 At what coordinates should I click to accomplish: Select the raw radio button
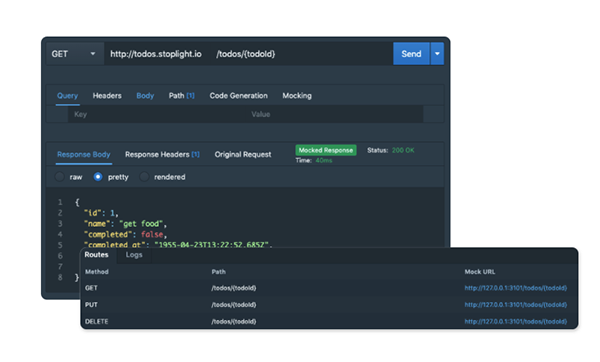click(x=60, y=177)
